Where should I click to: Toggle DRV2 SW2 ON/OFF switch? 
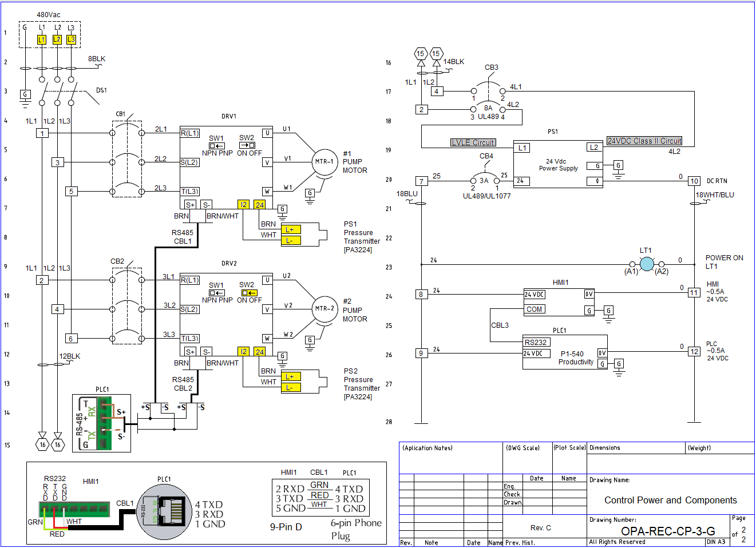[x=247, y=293]
